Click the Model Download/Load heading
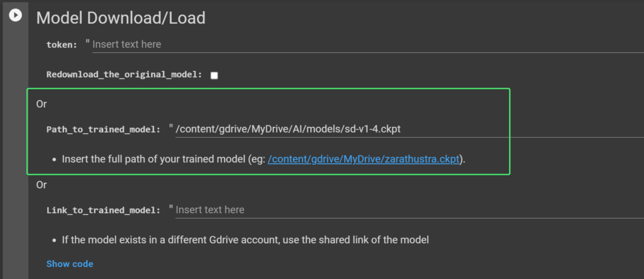Image resolution: width=644 pixels, height=279 pixels. 121,18
